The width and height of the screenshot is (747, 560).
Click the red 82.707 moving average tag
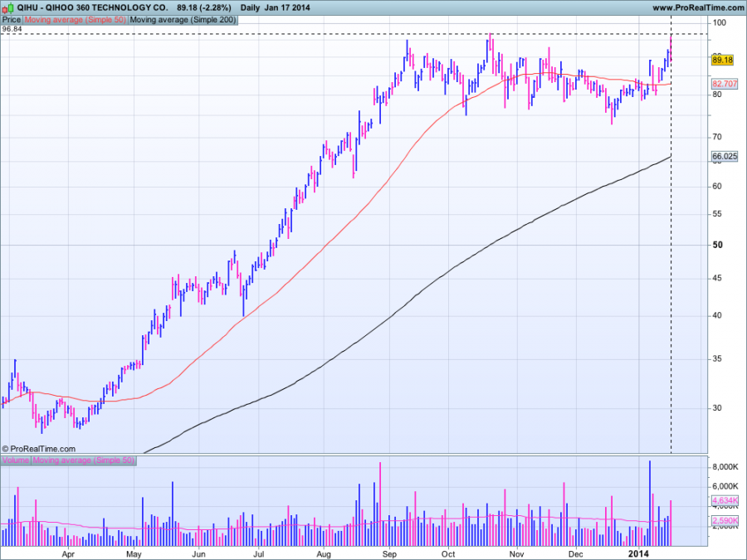click(725, 84)
